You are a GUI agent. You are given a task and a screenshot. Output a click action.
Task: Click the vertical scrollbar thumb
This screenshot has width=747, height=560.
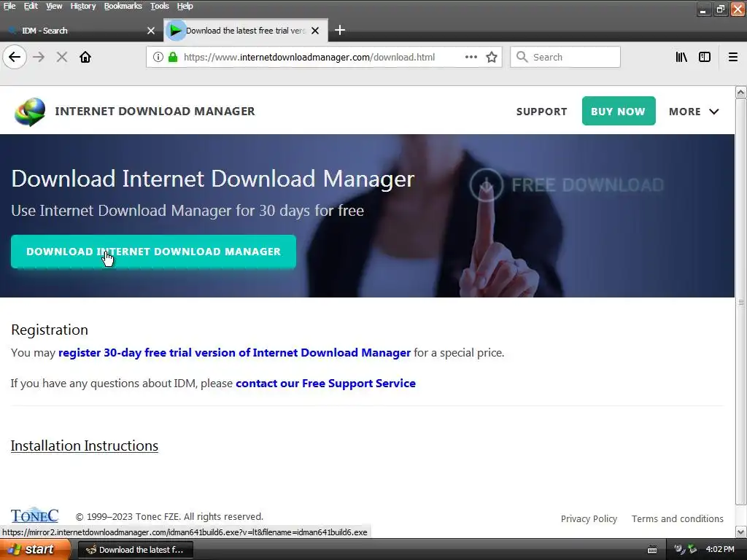(x=741, y=301)
